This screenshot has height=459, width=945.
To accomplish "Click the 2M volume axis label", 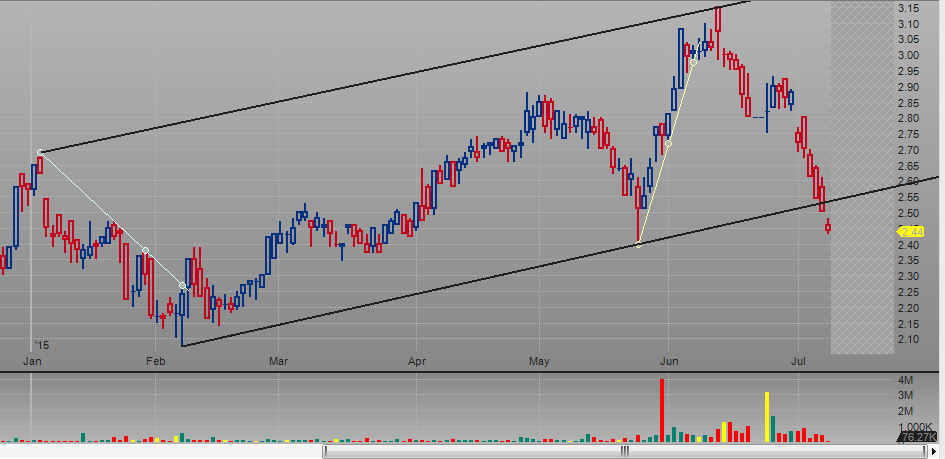I will click(x=905, y=411).
